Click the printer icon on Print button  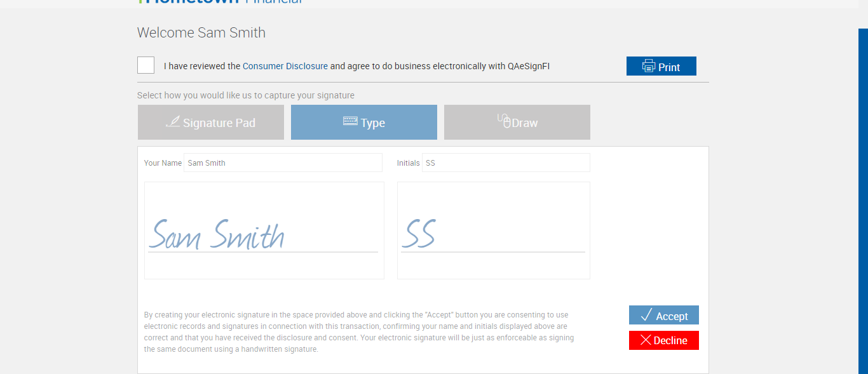pyautogui.click(x=649, y=66)
